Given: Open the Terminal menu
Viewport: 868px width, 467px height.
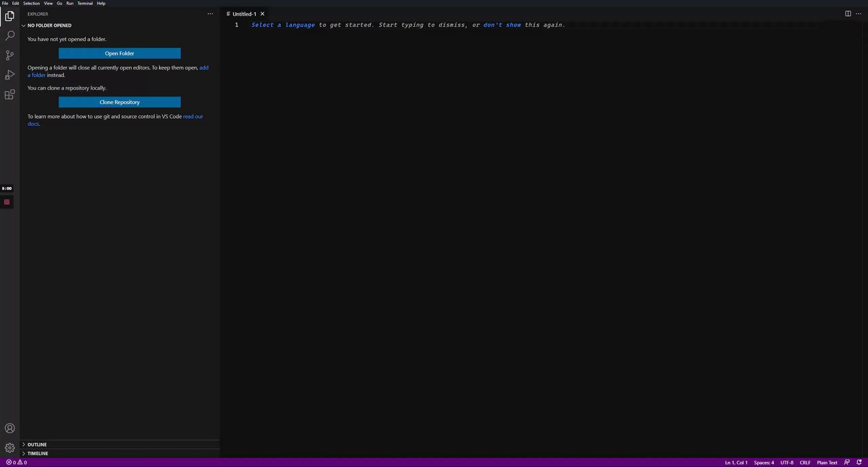Looking at the screenshot, I should pyautogui.click(x=85, y=3).
